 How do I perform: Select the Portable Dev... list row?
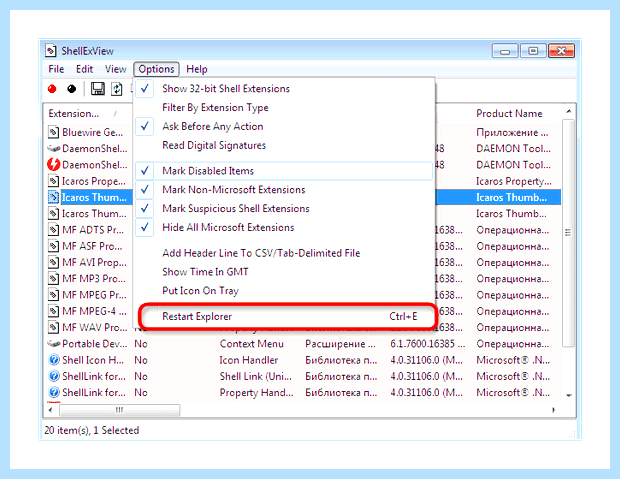[x=302, y=343]
